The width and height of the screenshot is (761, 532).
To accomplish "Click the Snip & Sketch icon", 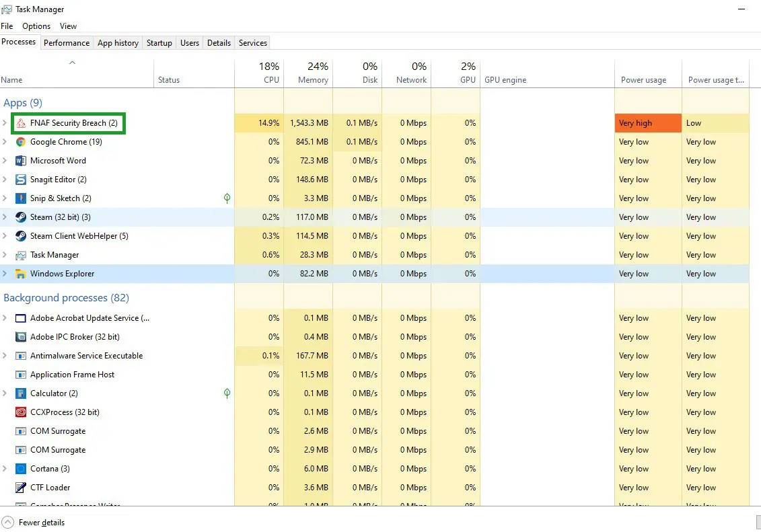I will click(x=20, y=198).
